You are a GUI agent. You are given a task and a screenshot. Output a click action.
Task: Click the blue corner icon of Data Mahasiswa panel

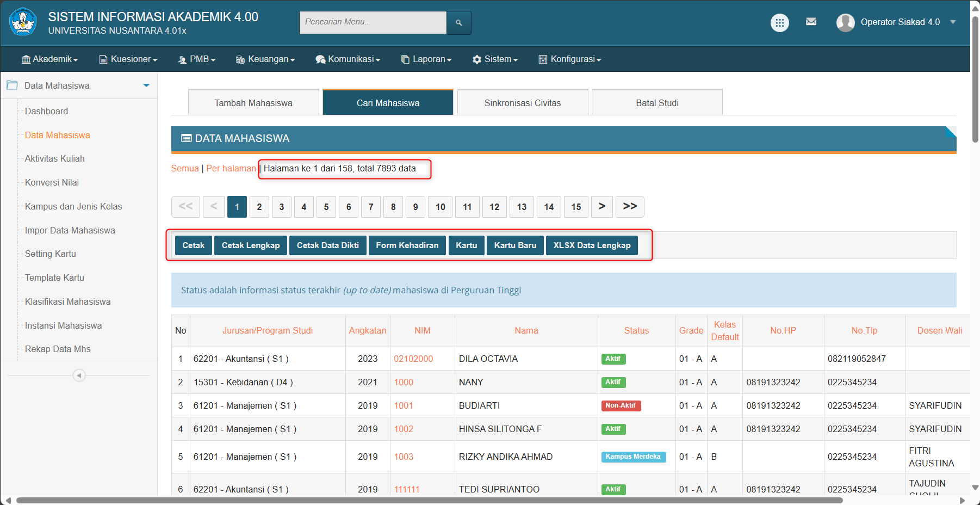tap(950, 132)
